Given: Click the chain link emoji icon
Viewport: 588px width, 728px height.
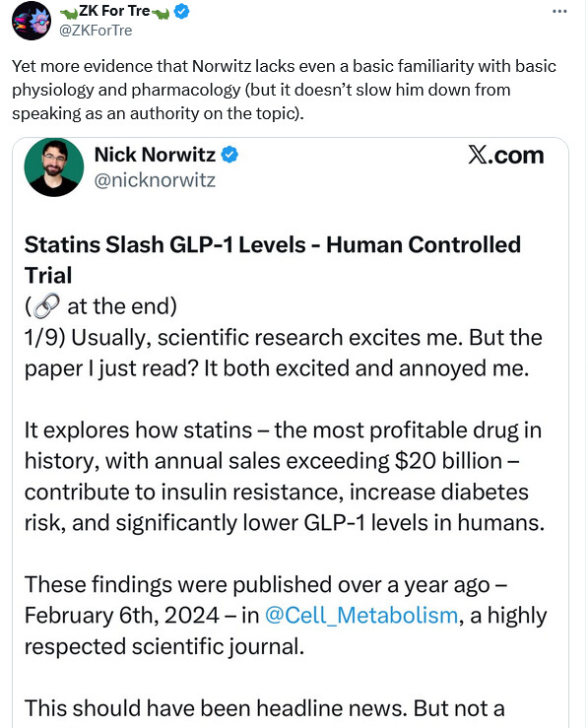Looking at the screenshot, I should point(46,306).
